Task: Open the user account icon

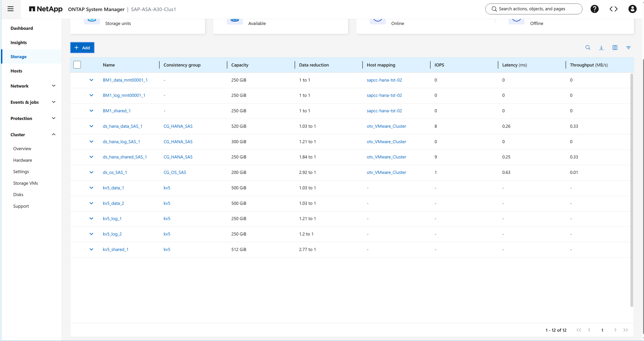Action: tap(632, 9)
